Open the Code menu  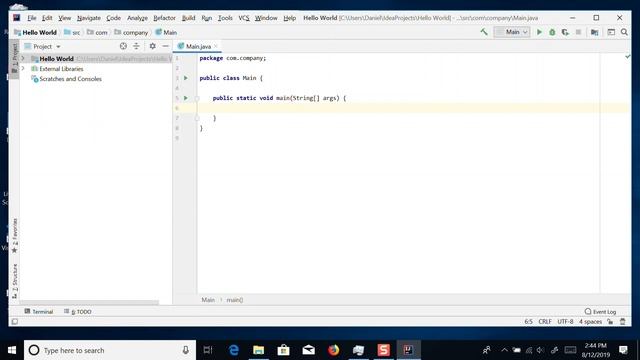point(113,18)
